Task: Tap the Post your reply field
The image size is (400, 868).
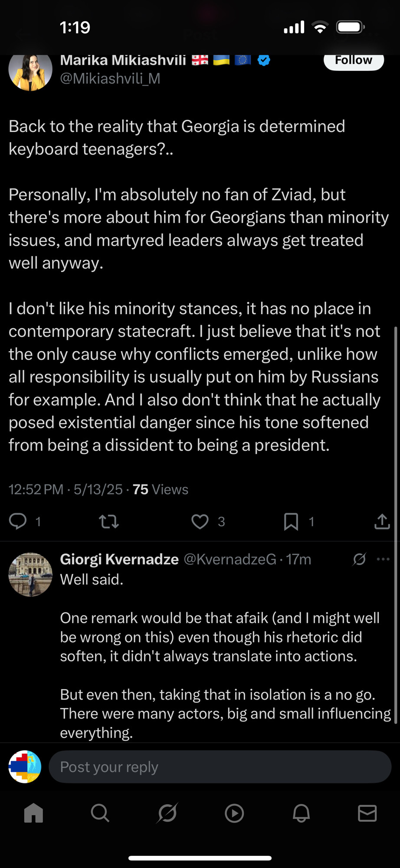Action: pyautogui.click(x=220, y=767)
